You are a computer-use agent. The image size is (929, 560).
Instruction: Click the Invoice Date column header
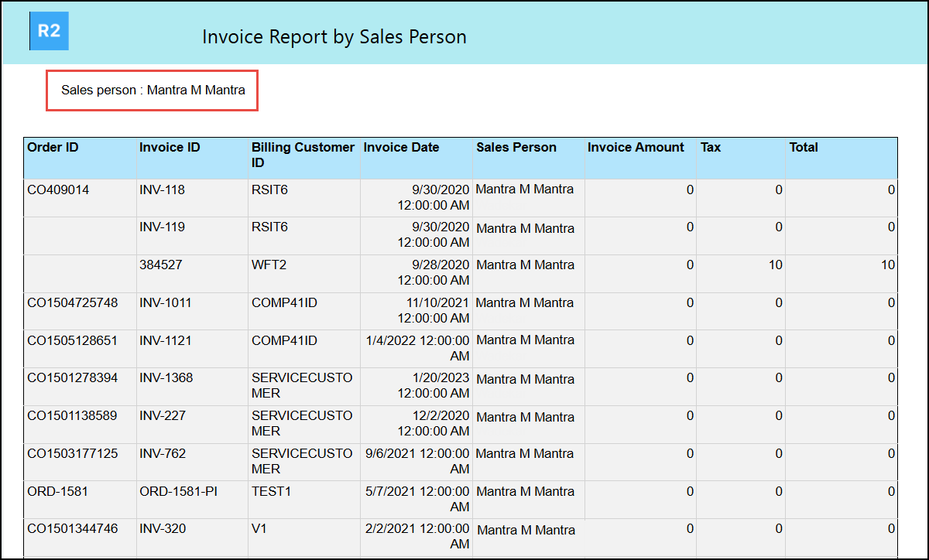pyautogui.click(x=401, y=148)
